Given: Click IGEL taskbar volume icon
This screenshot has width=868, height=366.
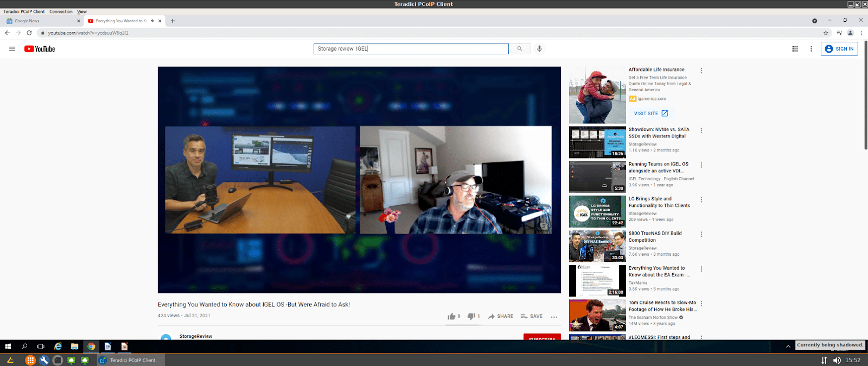Looking at the screenshot, I should [x=837, y=360].
